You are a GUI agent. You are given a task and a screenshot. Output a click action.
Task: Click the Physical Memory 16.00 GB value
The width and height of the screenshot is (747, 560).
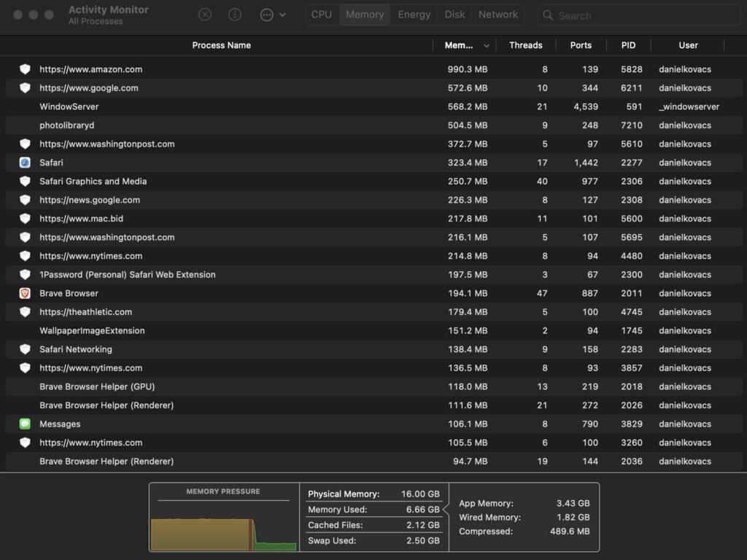420,494
